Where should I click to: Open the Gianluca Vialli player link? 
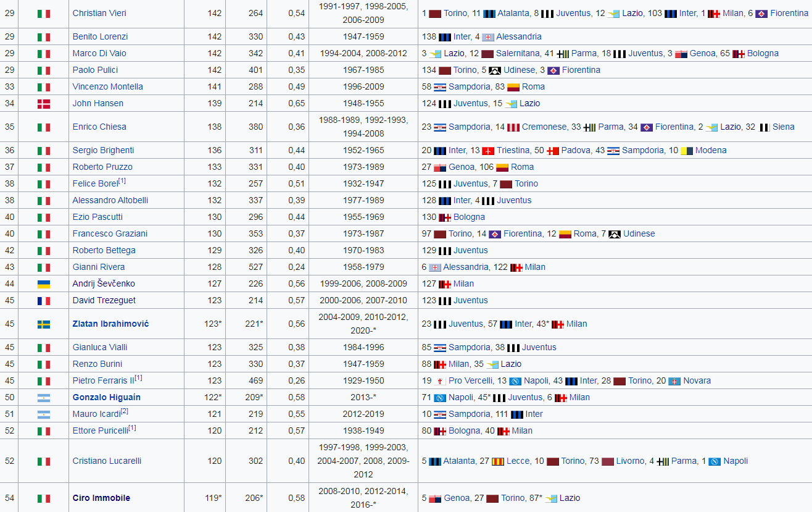tap(101, 348)
